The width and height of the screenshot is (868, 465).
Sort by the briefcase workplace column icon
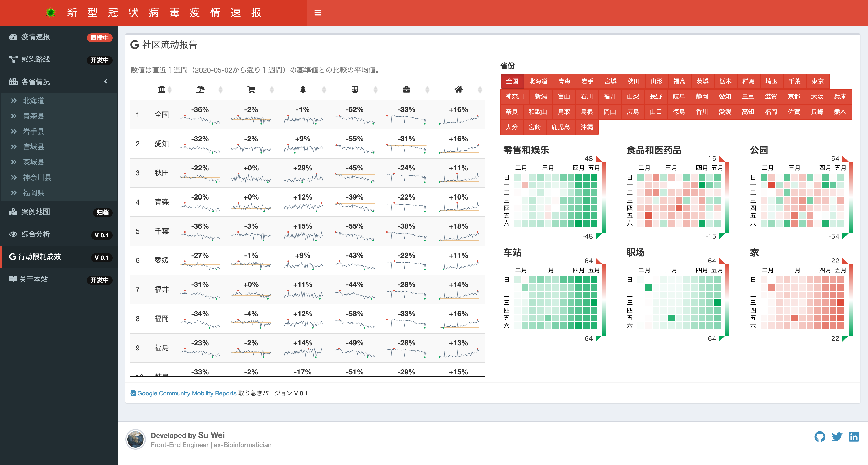point(406,89)
